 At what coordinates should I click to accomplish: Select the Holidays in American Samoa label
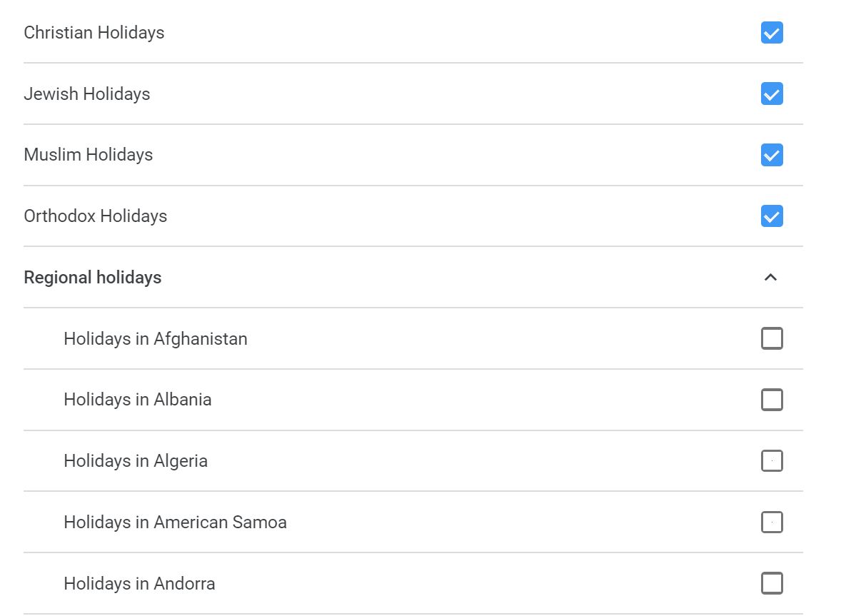(176, 522)
